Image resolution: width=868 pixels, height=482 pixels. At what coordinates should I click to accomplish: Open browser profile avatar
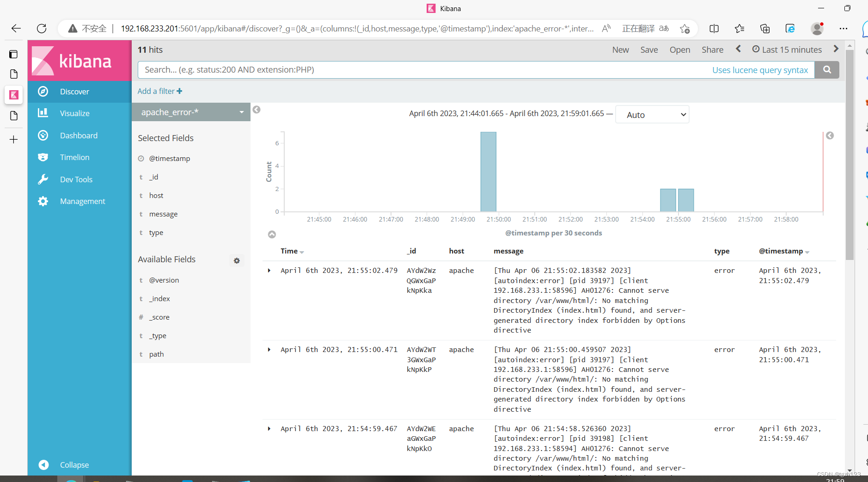click(817, 29)
